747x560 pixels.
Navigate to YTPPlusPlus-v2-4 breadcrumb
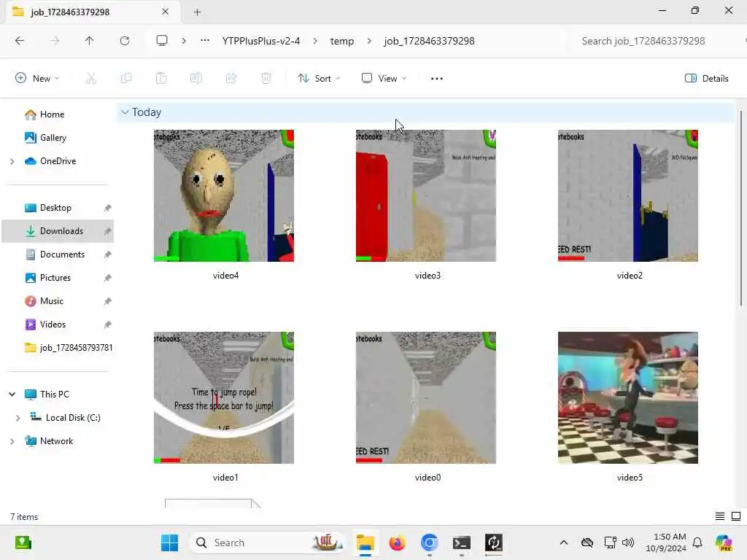pos(261,41)
